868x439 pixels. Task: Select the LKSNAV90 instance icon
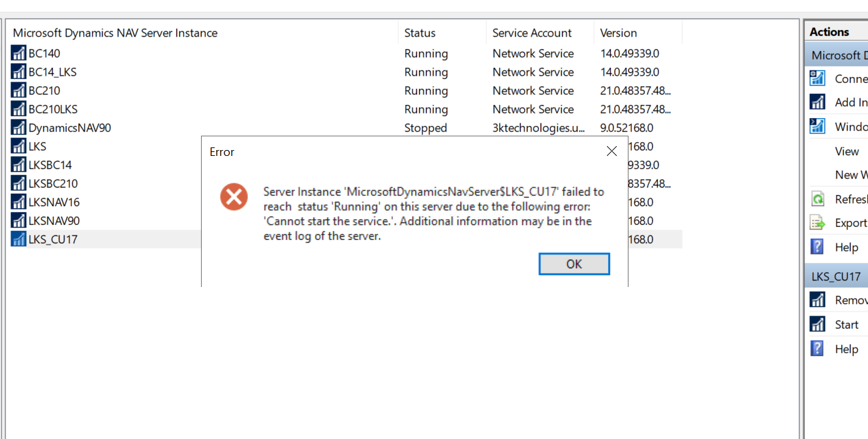tap(18, 220)
